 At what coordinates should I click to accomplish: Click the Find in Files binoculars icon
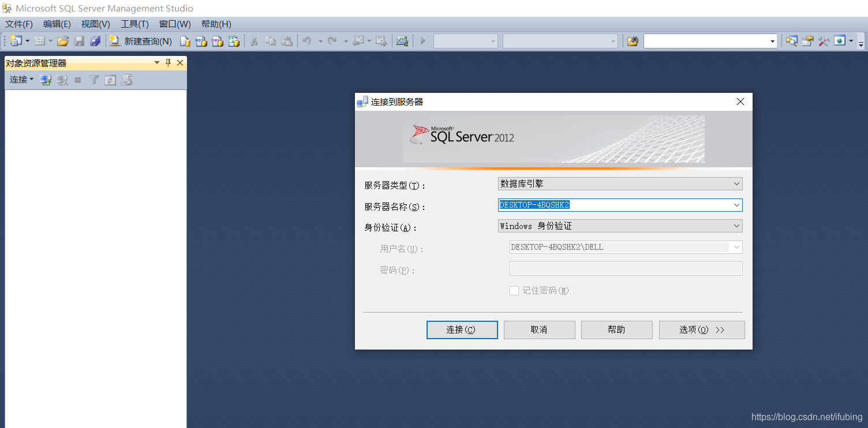[x=633, y=41]
